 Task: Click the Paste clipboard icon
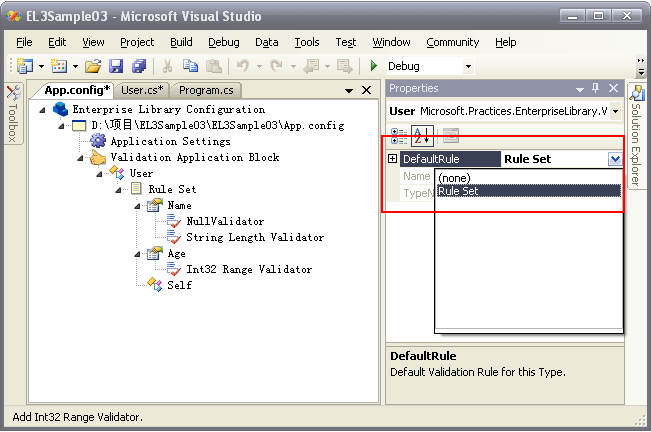(214, 66)
